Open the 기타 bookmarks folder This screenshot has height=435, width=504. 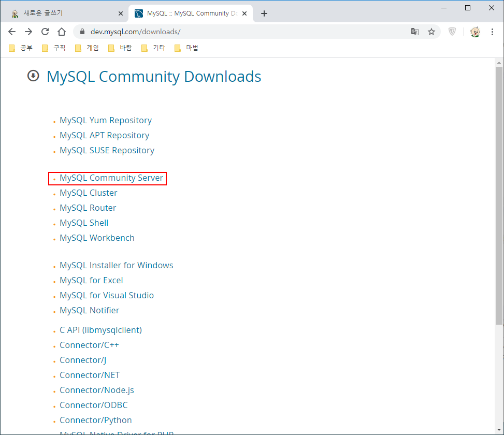coord(153,48)
